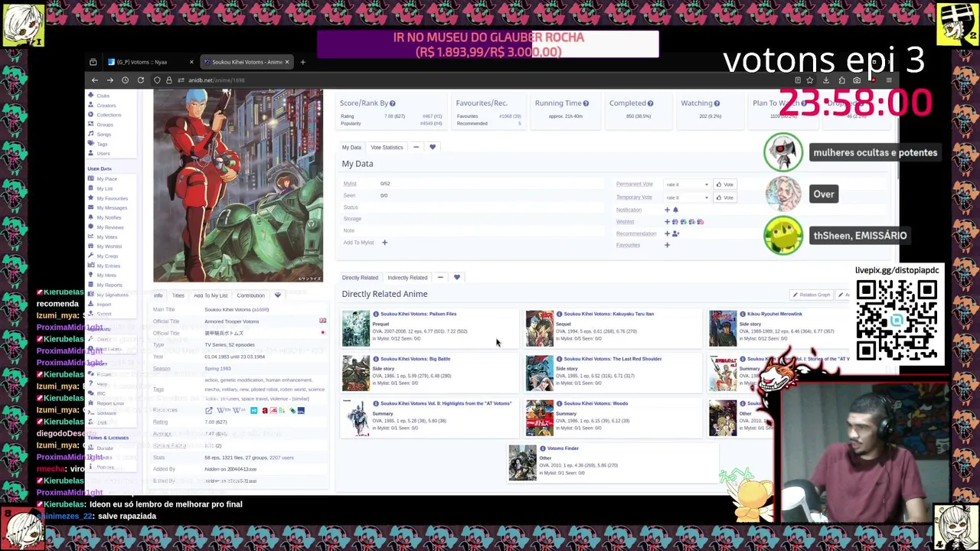Open My List in sidebar
This screenshot has height=551, width=980.
[104, 188]
